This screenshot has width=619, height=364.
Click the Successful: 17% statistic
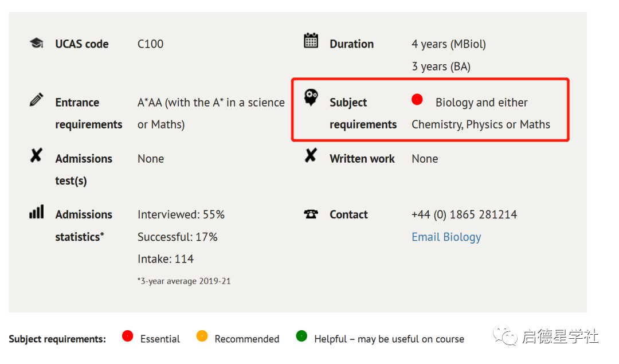click(x=178, y=237)
